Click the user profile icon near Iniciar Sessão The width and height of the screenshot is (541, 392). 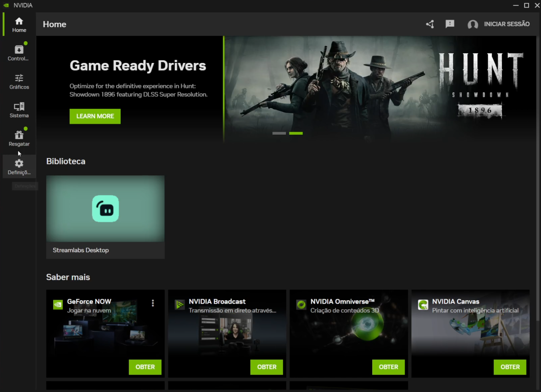473,24
